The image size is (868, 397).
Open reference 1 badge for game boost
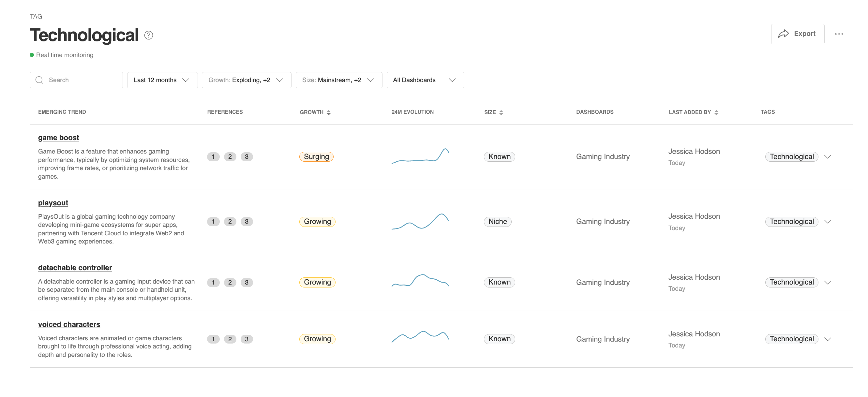coord(213,156)
